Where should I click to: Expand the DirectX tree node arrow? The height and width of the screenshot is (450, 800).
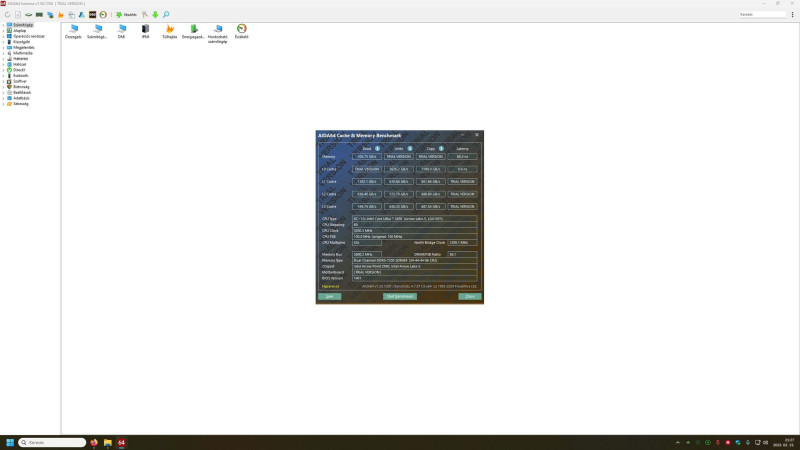3,70
